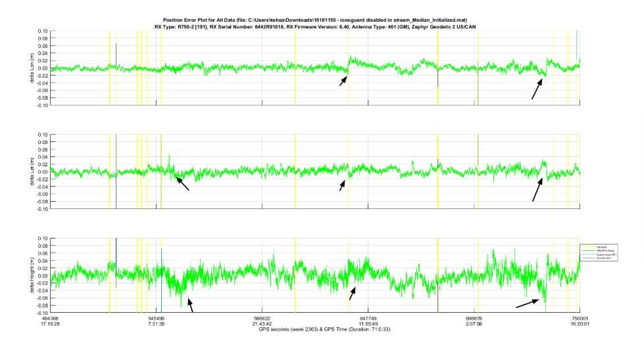The width and height of the screenshot is (644, 347).
Task: Click the first arrow in the delta Lon plot
Action: [x=343, y=81]
